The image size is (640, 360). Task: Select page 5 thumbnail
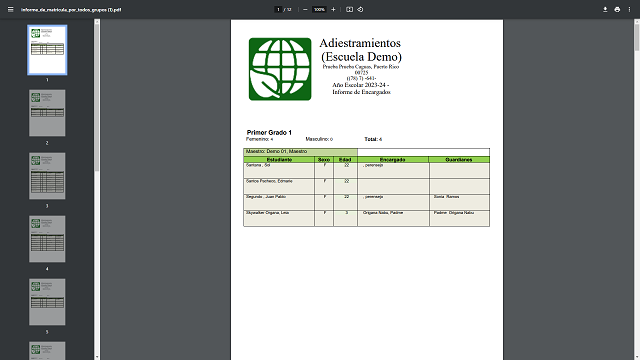47,302
